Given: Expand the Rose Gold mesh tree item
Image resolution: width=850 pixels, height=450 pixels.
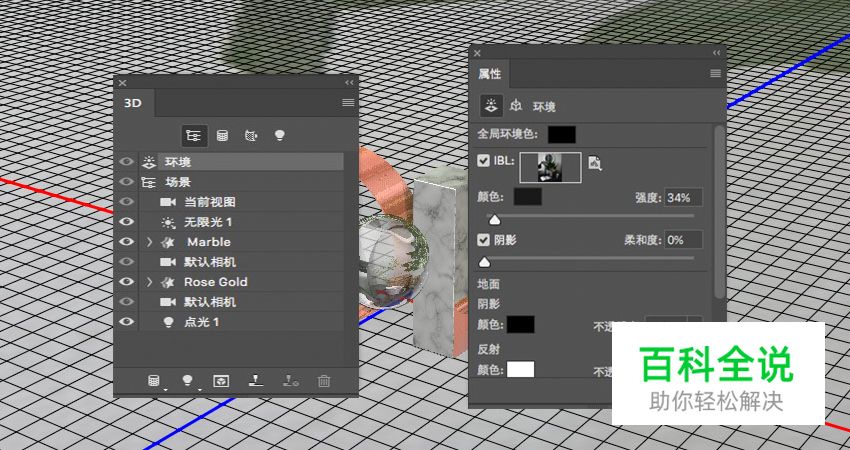Looking at the screenshot, I should (150, 282).
